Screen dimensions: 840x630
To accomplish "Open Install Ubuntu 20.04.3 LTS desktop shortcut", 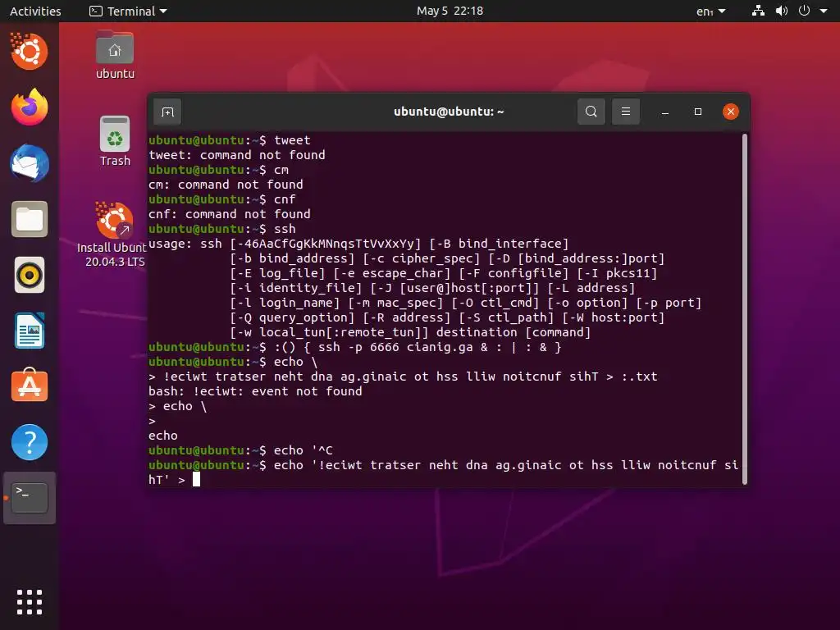I will pos(112,235).
